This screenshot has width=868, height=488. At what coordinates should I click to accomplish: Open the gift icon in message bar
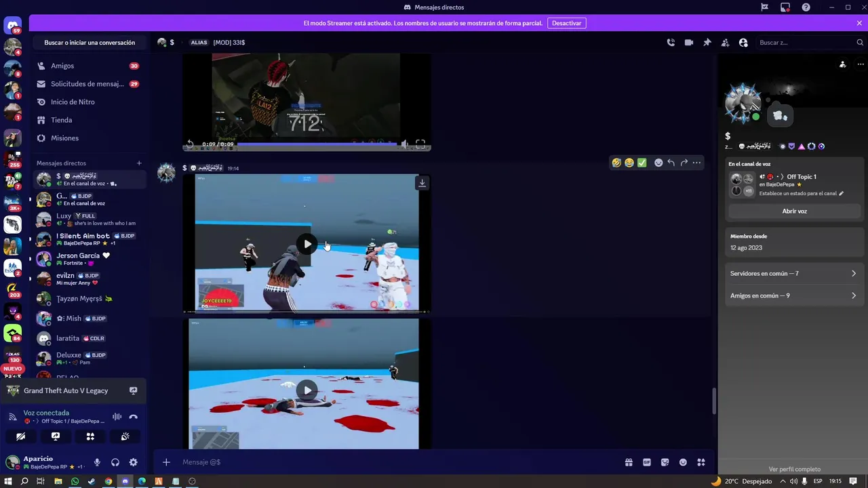[629, 462]
